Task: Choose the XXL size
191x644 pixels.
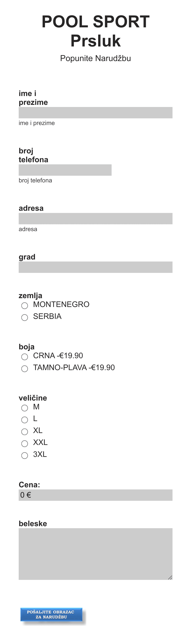Action: (24, 444)
